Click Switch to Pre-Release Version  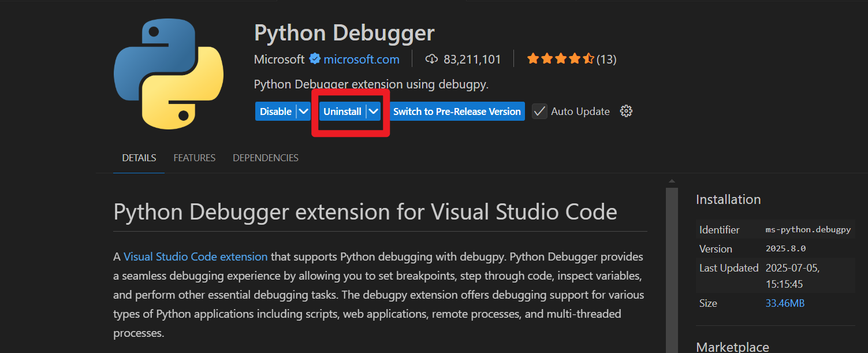coord(457,111)
